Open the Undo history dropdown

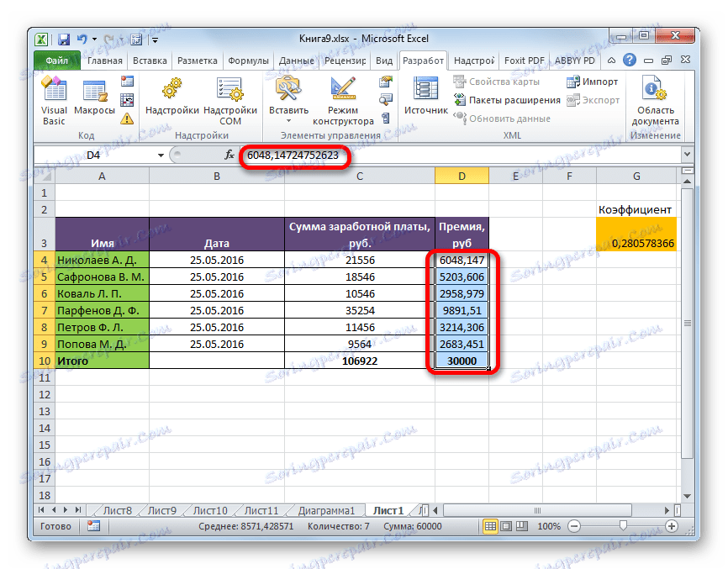pyautogui.click(x=94, y=40)
